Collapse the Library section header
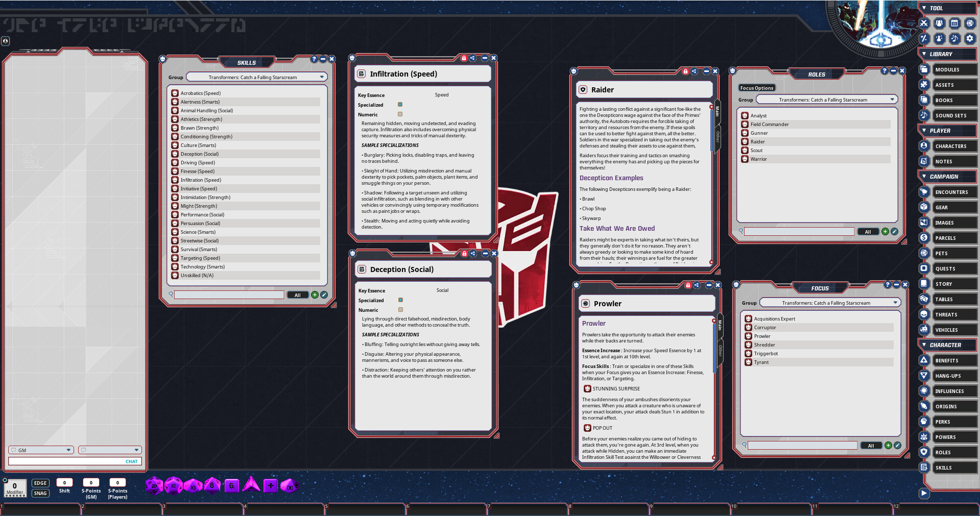Screen dimensions: 980x516 924,54
